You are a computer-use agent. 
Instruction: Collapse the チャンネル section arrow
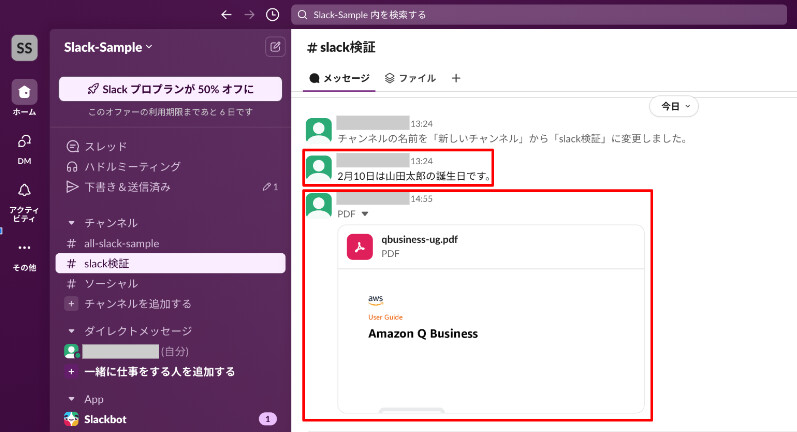pyautogui.click(x=72, y=223)
